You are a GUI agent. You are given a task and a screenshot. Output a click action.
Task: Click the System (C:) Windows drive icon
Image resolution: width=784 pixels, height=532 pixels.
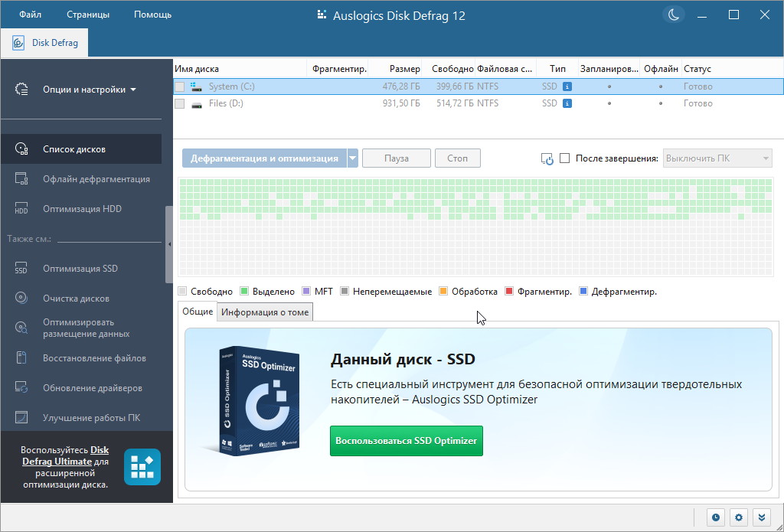click(x=197, y=87)
